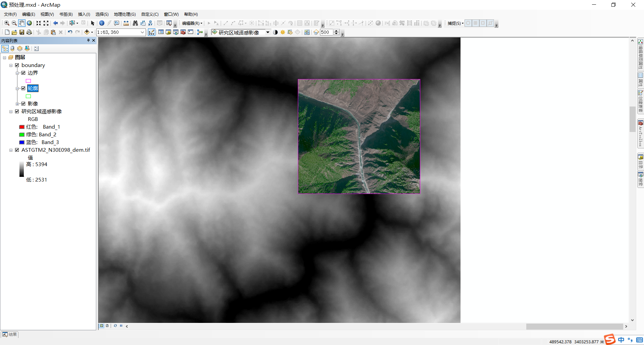The image size is (644, 345).
Task: Toggle visibility of 轮廓 layer
Action: tap(23, 88)
